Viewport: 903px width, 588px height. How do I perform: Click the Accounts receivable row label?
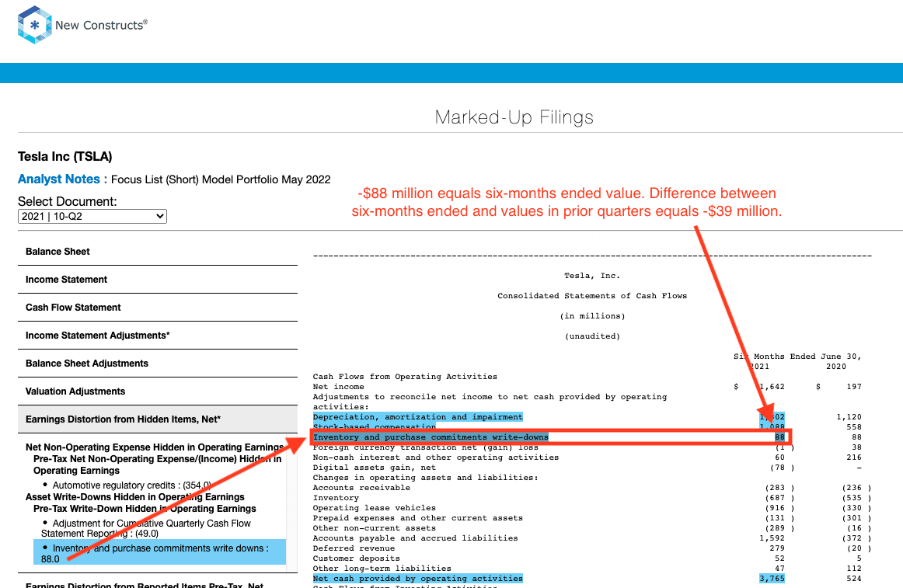[361, 488]
